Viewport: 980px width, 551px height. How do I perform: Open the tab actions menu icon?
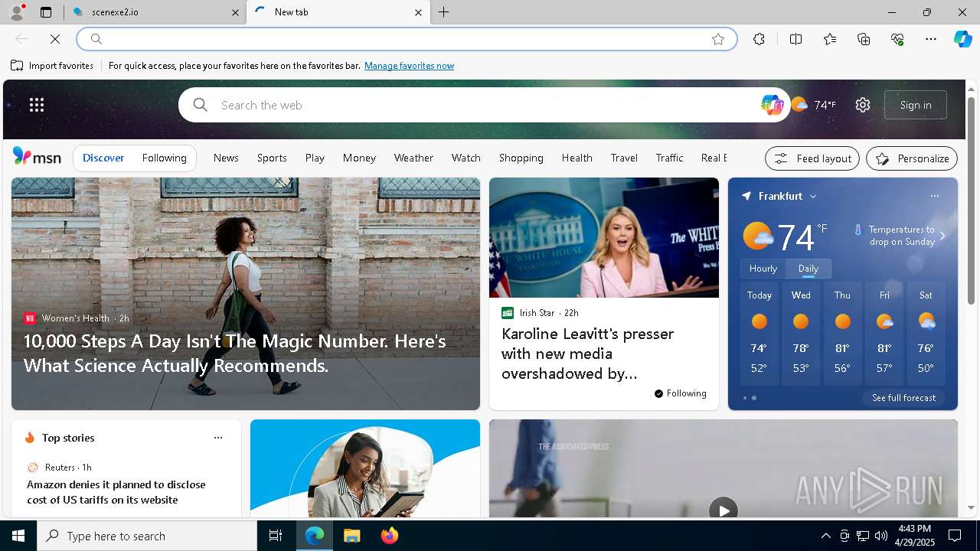pos(46,12)
